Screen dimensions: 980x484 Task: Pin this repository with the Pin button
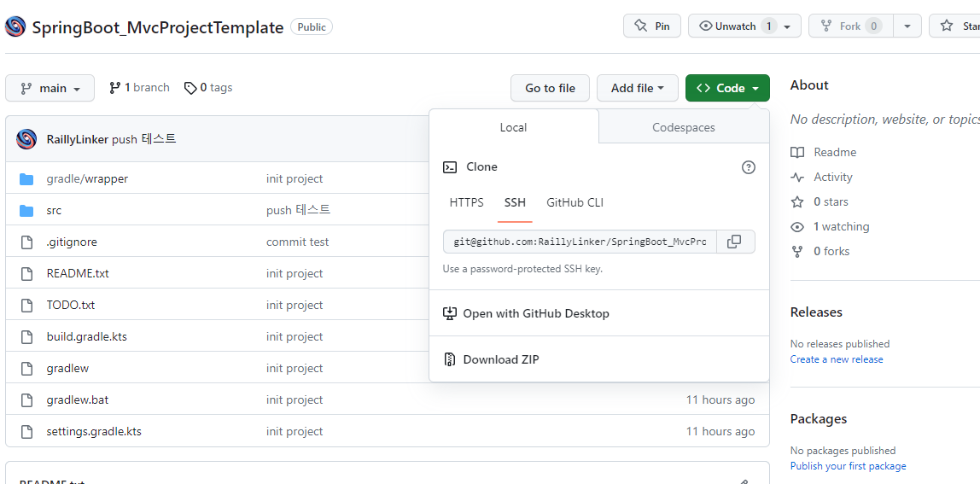coord(652,26)
